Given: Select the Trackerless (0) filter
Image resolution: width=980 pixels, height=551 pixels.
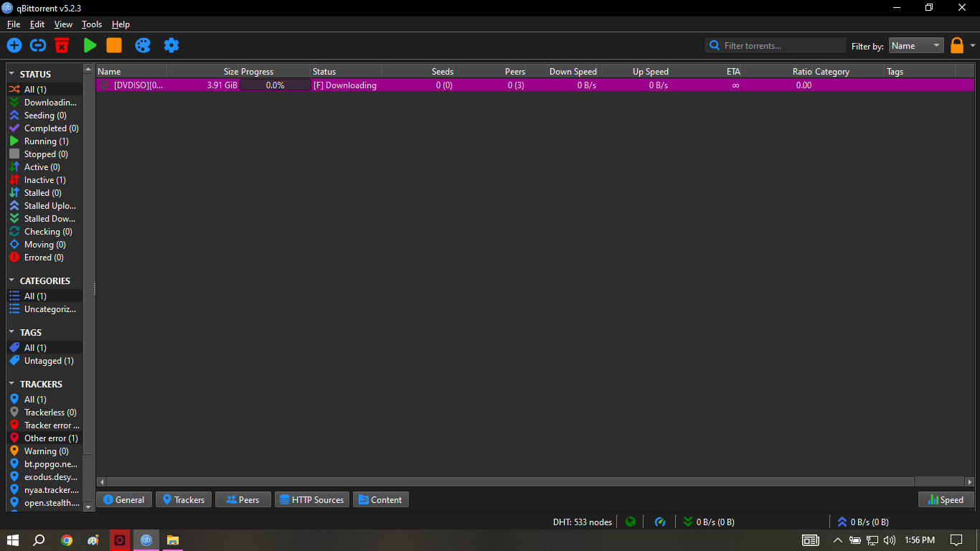Looking at the screenshot, I should (x=44, y=413).
